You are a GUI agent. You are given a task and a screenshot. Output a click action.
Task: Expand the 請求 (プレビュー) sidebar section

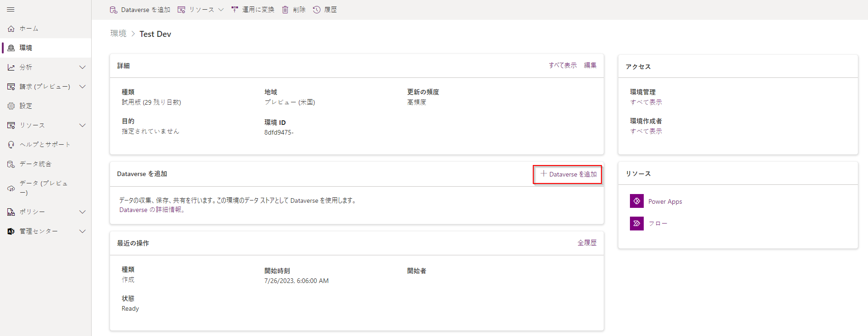(82, 87)
